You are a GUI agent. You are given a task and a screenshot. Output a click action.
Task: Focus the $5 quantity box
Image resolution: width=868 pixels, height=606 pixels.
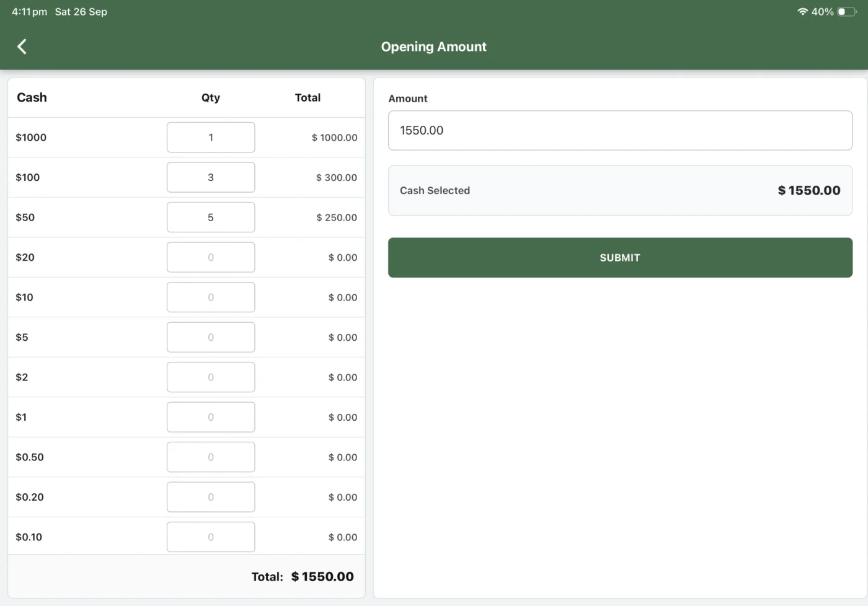[211, 337]
